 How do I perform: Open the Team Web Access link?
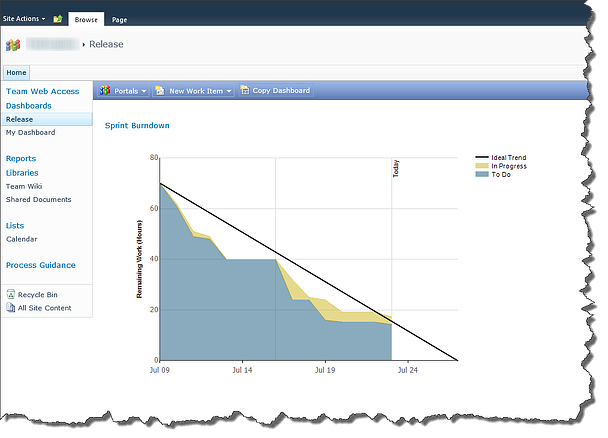pyautogui.click(x=42, y=91)
